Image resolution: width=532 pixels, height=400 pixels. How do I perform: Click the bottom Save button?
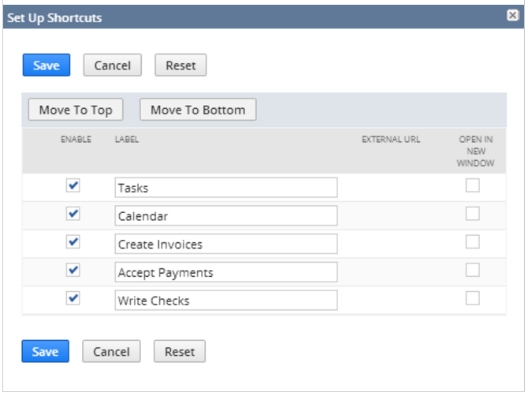tap(45, 352)
